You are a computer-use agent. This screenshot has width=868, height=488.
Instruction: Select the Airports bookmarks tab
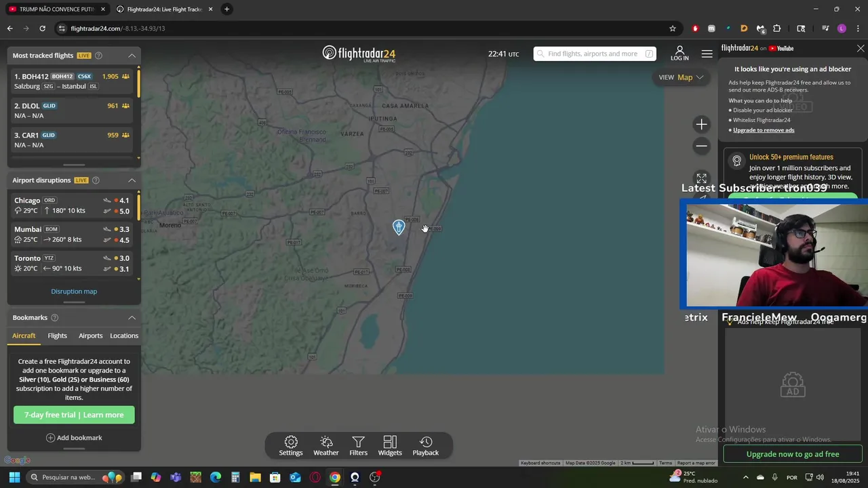pyautogui.click(x=90, y=335)
